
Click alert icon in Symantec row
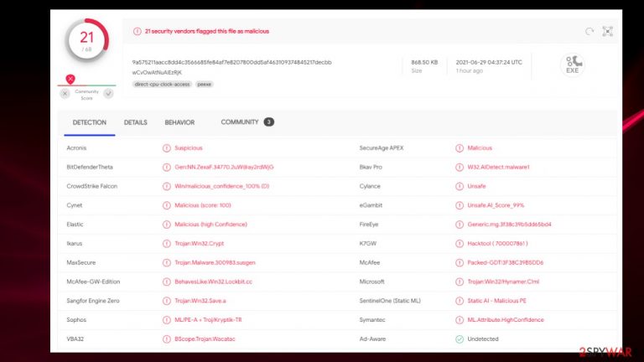coord(460,320)
